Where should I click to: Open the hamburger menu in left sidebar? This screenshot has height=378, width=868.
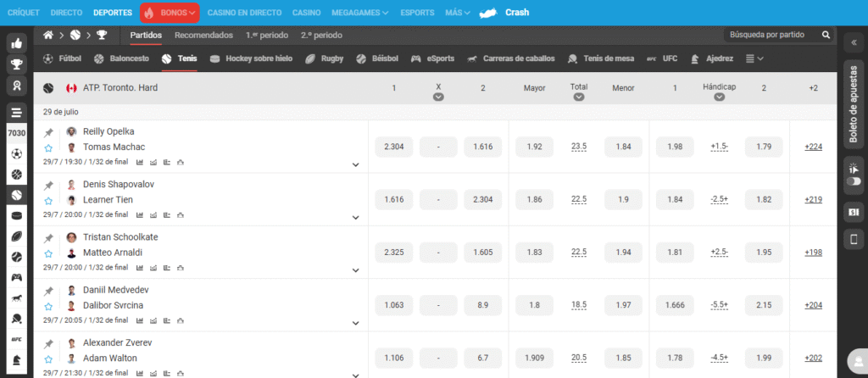point(17,113)
